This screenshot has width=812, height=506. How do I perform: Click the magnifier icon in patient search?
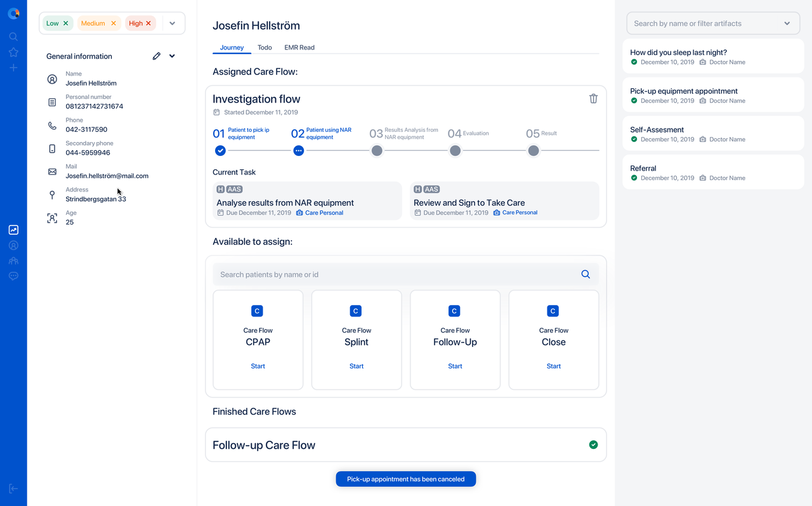pyautogui.click(x=586, y=275)
